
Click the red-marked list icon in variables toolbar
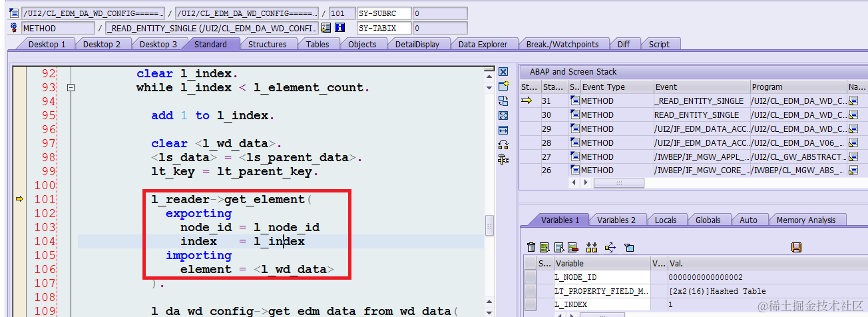(572, 247)
